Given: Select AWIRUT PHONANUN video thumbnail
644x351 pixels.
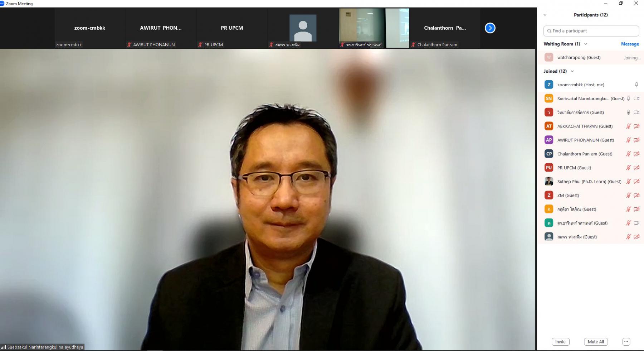Looking at the screenshot, I should click(x=161, y=28).
